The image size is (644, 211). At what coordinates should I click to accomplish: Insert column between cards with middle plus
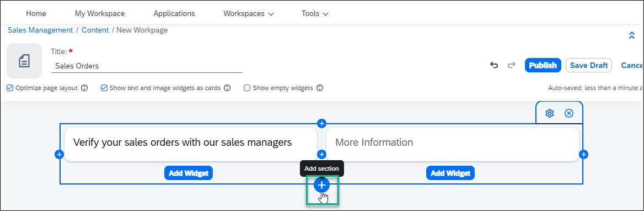tap(321, 154)
